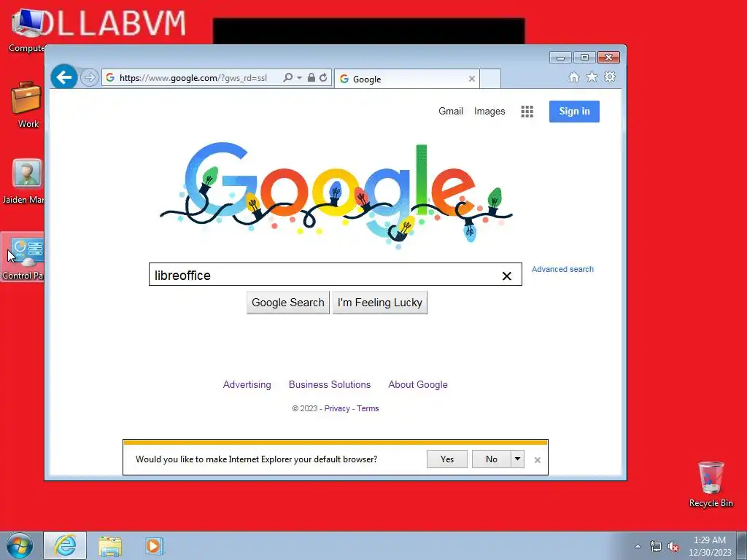Clear the search box with X
Screen dimensions: 747x560
(x=507, y=276)
